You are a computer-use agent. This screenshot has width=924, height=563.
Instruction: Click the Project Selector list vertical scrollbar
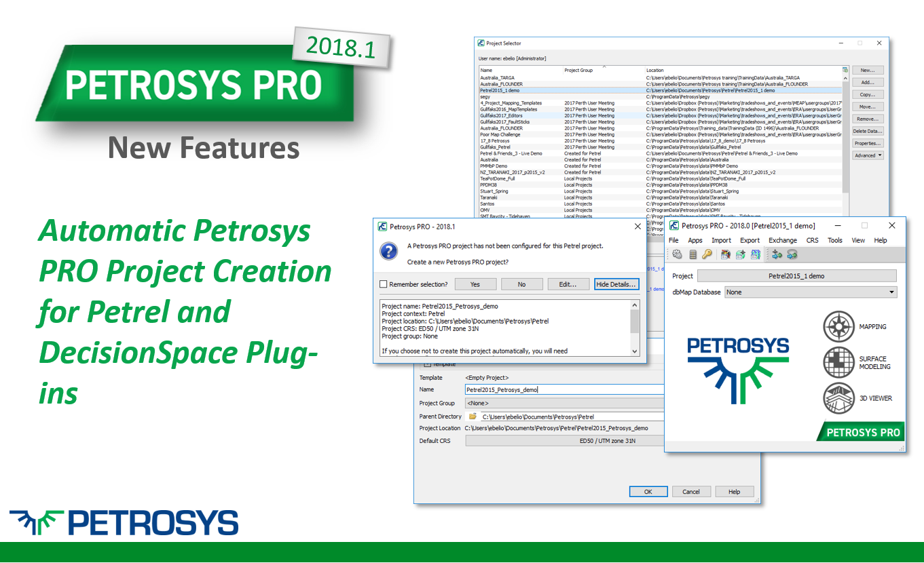click(x=846, y=136)
